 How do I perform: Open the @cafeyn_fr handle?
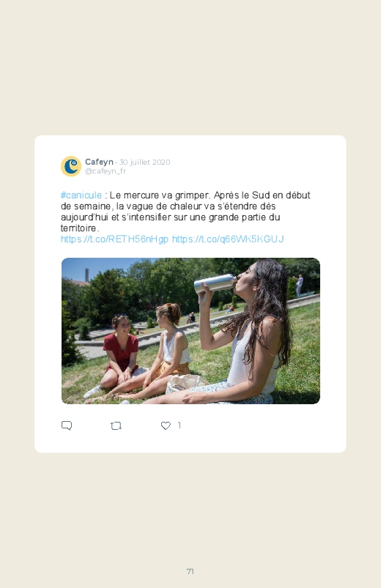pos(106,171)
